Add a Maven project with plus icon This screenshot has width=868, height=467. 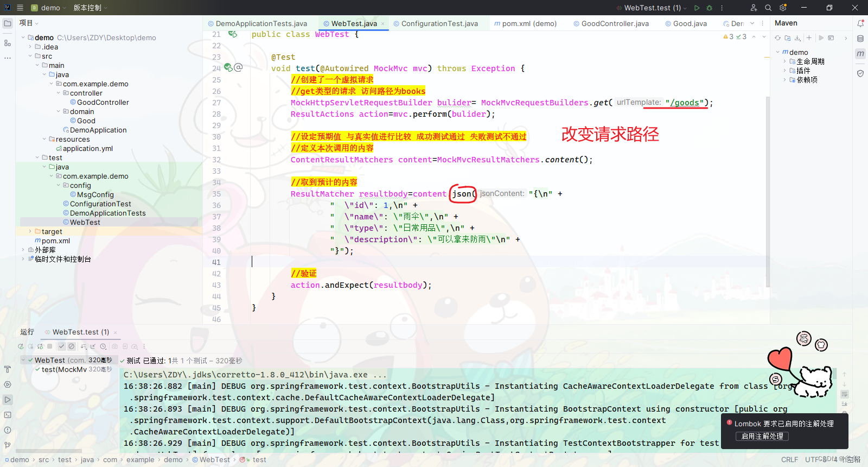coord(809,38)
